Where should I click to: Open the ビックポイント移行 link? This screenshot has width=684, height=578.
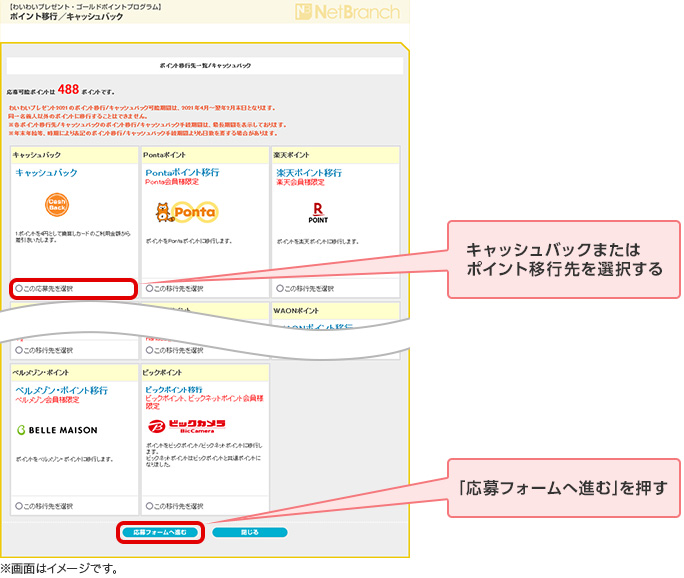coord(174,389)
